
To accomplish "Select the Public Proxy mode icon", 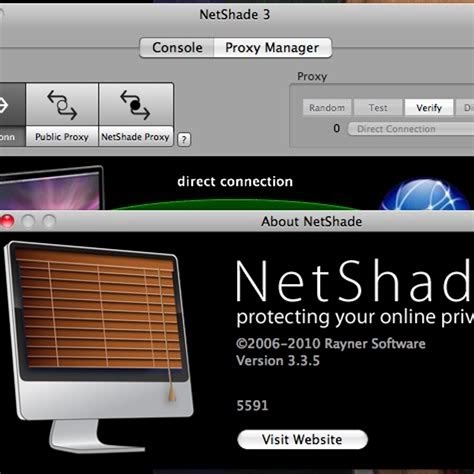I will coord(62,105).
